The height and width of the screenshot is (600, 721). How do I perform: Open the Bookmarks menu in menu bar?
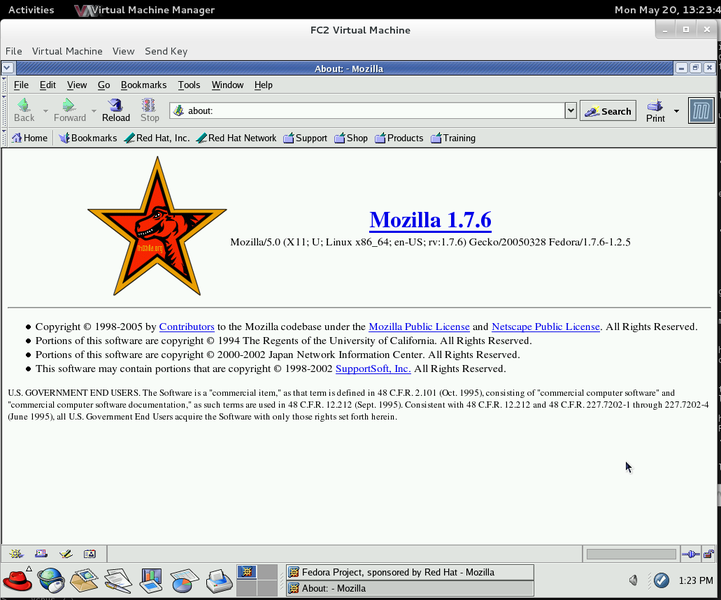point(143,85)
